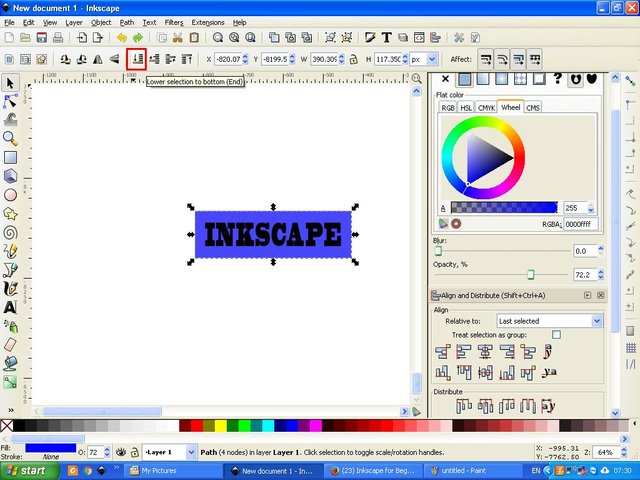The image size is (640, 480).
Task: Click the Print document icon
Action: click(x=58, y=38)
